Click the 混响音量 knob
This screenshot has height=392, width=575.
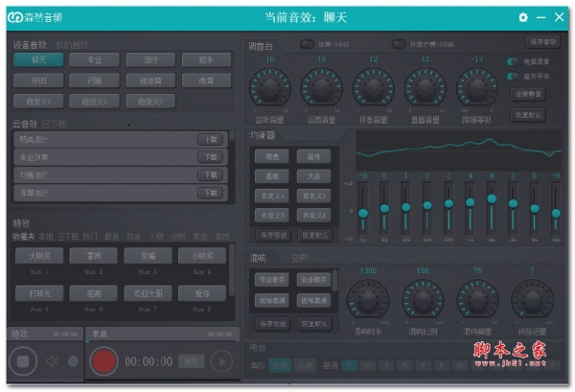477,300
